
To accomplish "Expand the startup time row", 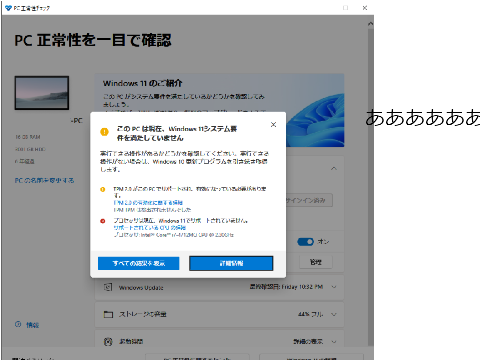I will click(x=334, y=341).
